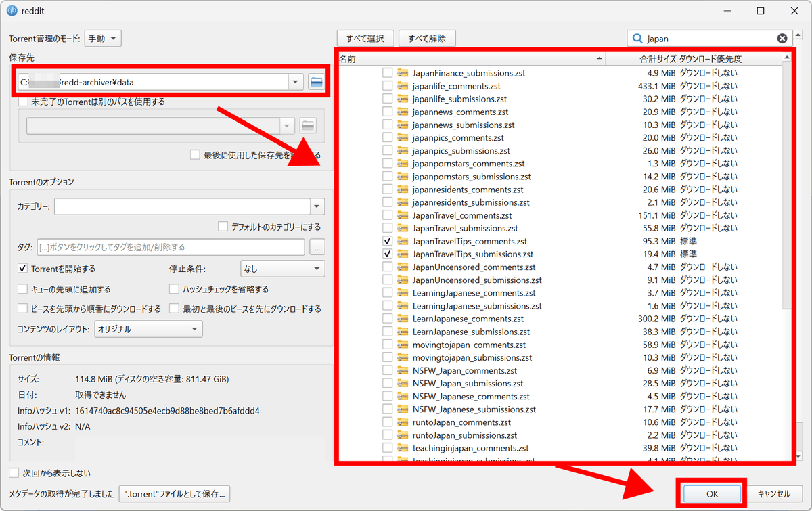Check the JapanTravel_submissions.zst checkbox

pos(388,228)
